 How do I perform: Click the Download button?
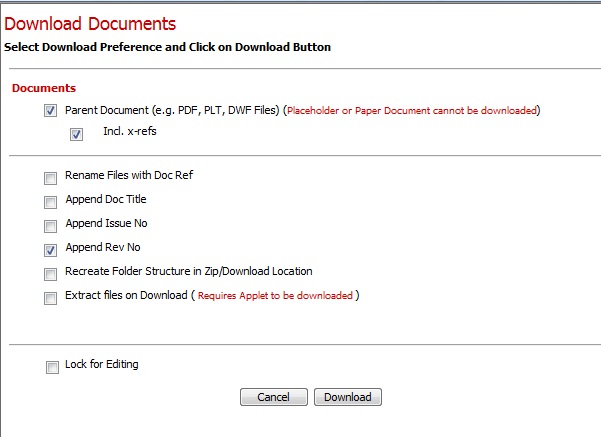click(x=347, y=397)
